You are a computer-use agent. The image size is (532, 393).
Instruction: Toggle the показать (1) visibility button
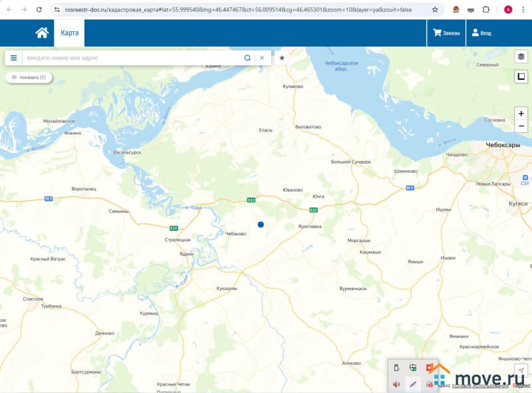(x=29, y=77)
